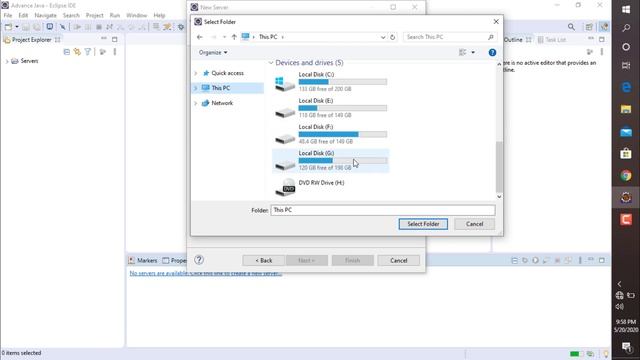
Task: Open the Edit menu in Eclipse
Action: pos(23,15)
